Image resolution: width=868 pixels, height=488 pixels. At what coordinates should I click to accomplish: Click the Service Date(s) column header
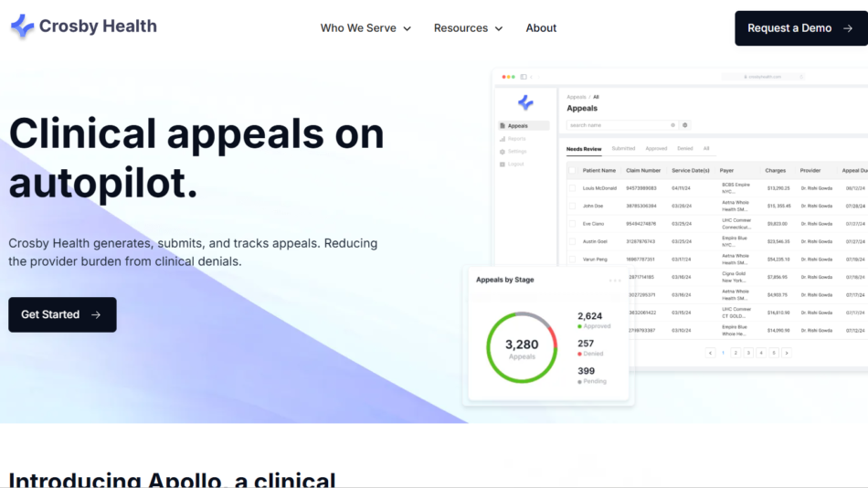click(x=691, y=171)
